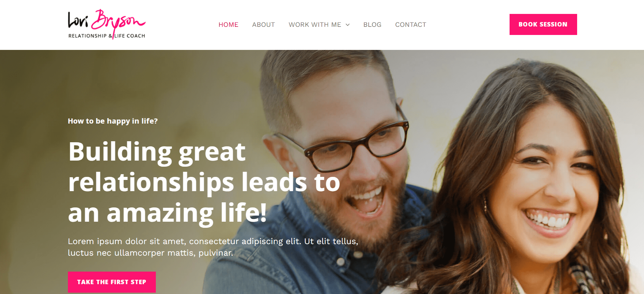Go to the About page
Viewport: 644px width, 294px height.
(263, 25)
